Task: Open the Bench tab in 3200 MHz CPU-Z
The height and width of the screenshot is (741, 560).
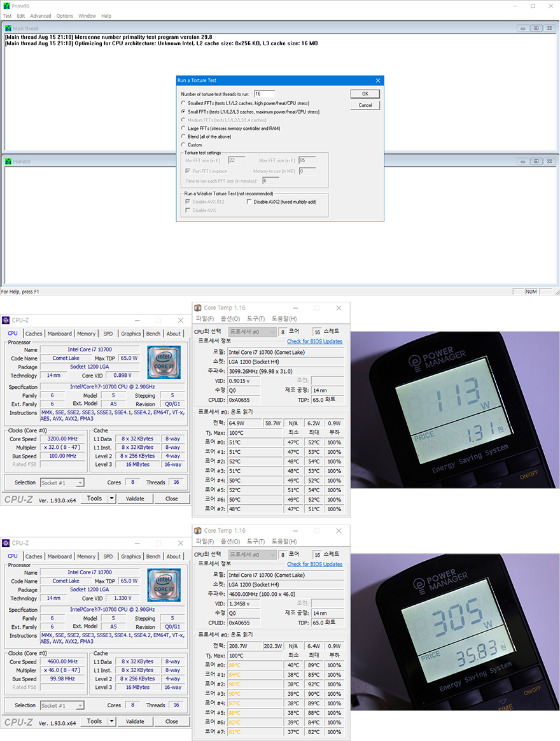Action: point(153,334)
